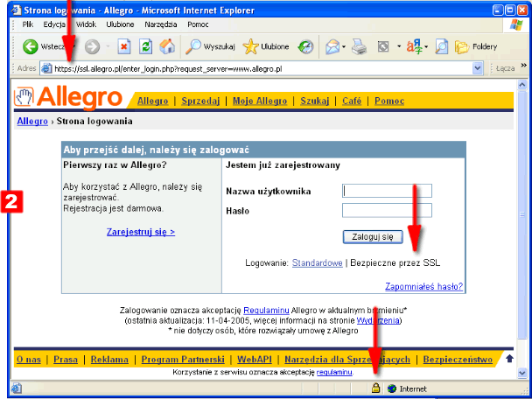Click the vertical scrollbar down arrow

pos(522,373)
